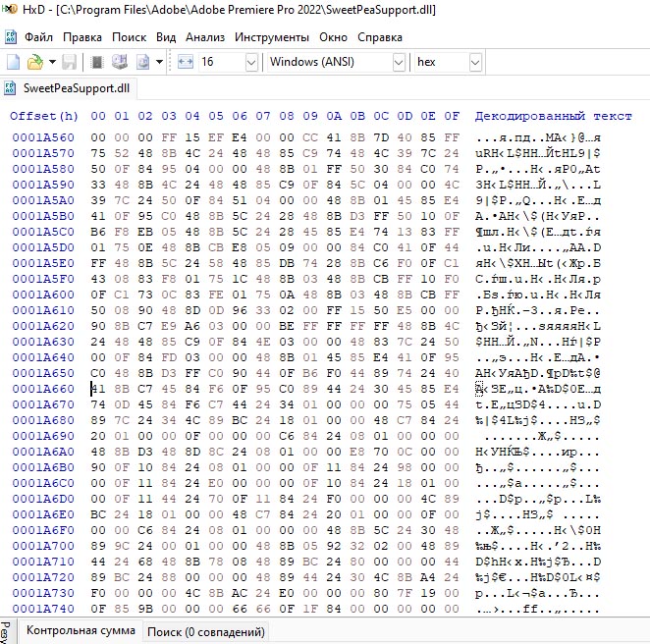The image size is (650, 644).
Task: Click the Save diskette icon
Action: [70, 62]
